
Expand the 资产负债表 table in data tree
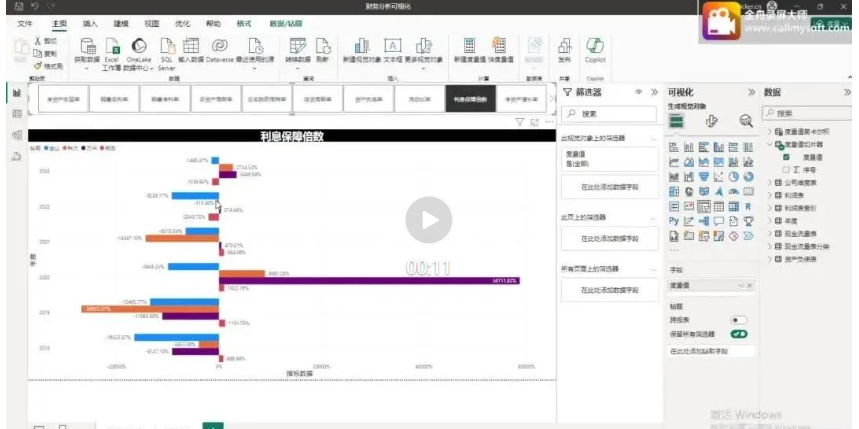click(x=770, y=259)
